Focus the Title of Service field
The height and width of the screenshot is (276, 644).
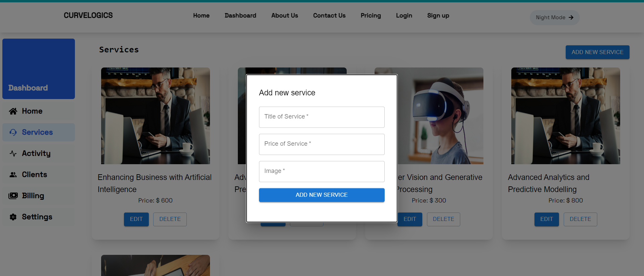coord(322,117)
